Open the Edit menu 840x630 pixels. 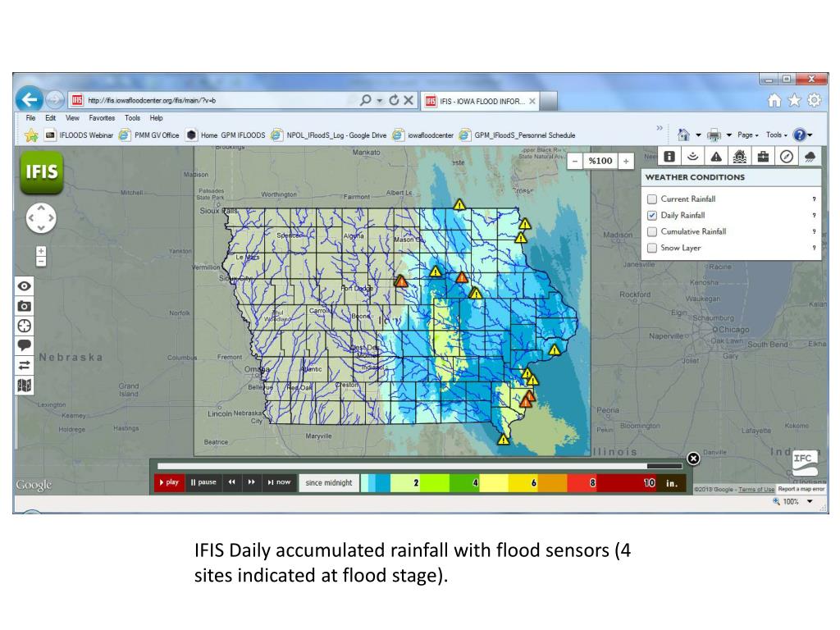50,118
